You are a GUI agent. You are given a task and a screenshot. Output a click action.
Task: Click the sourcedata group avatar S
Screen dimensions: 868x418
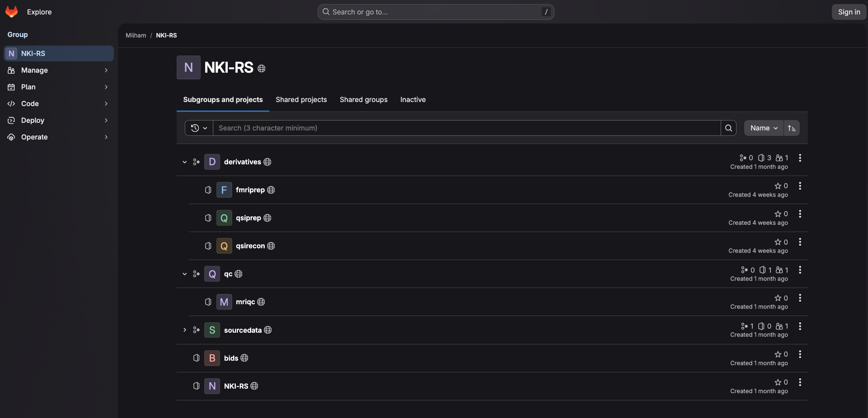click(212, 330)
